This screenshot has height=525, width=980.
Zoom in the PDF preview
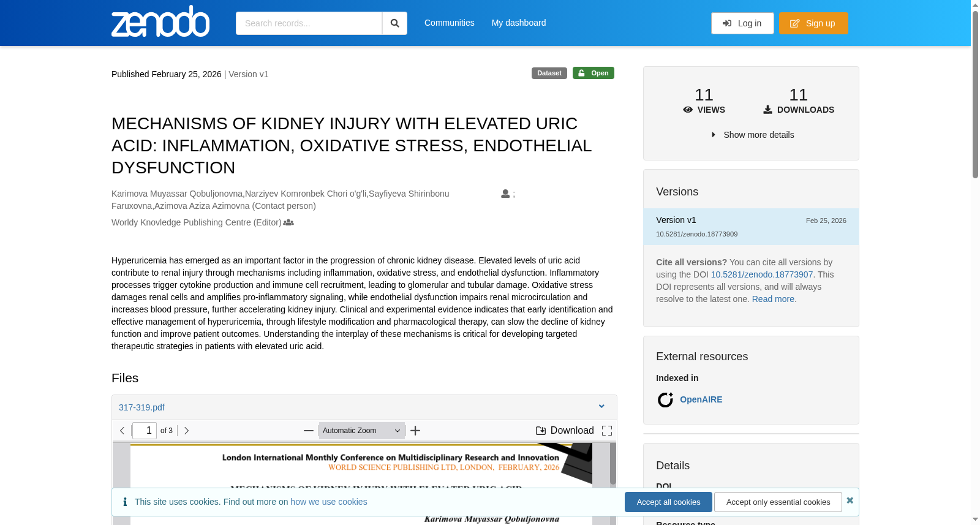point(415,431)
